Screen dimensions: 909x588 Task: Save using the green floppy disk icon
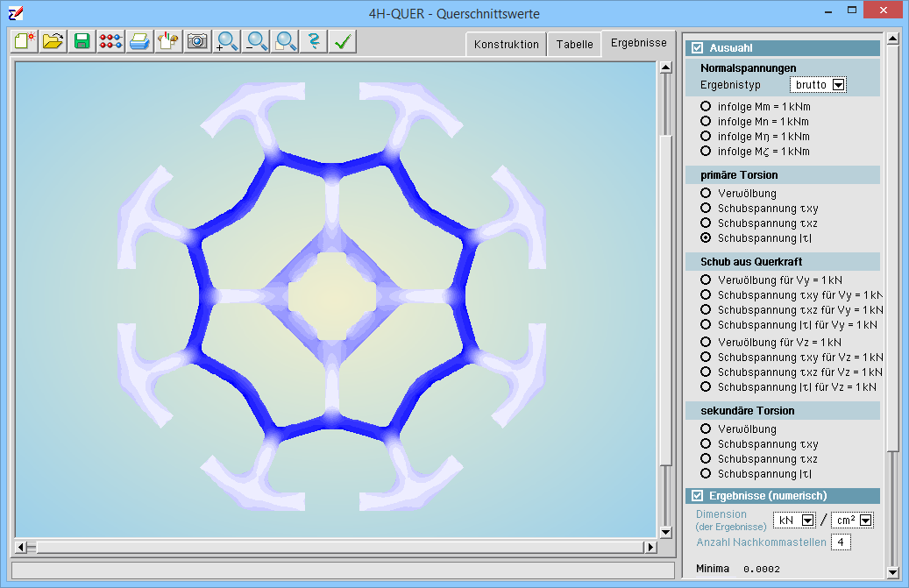tap(82, 41)
